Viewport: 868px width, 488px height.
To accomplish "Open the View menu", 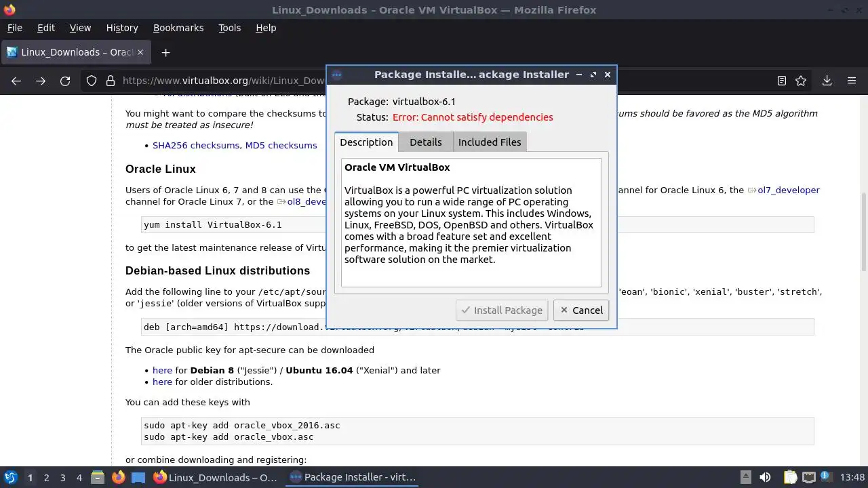I will [80, 28].
